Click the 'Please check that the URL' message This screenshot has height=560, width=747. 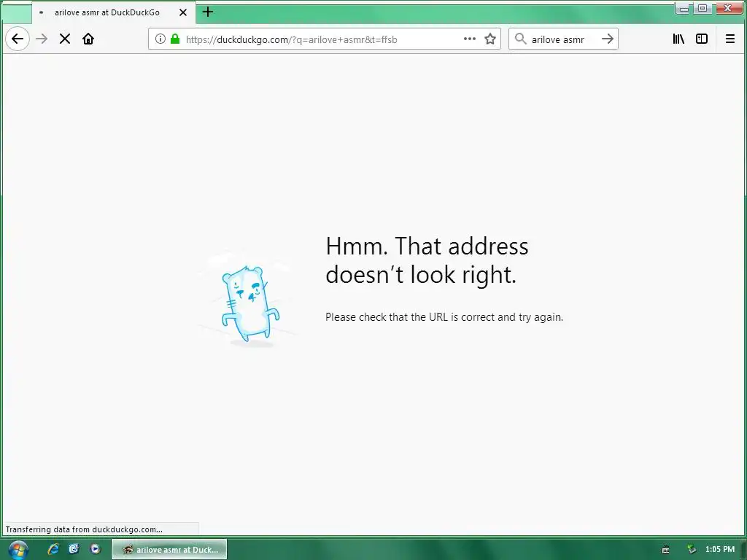coord(444,317)
